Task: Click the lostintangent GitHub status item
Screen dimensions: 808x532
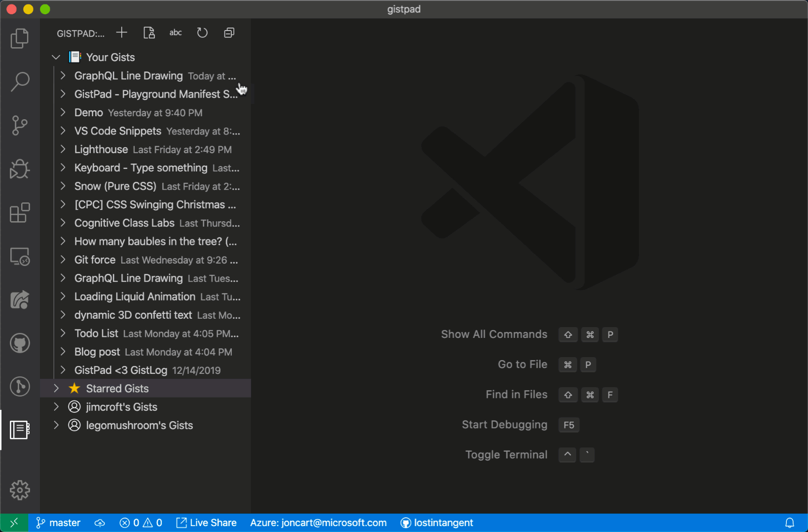Action: [x=437, y=523]
